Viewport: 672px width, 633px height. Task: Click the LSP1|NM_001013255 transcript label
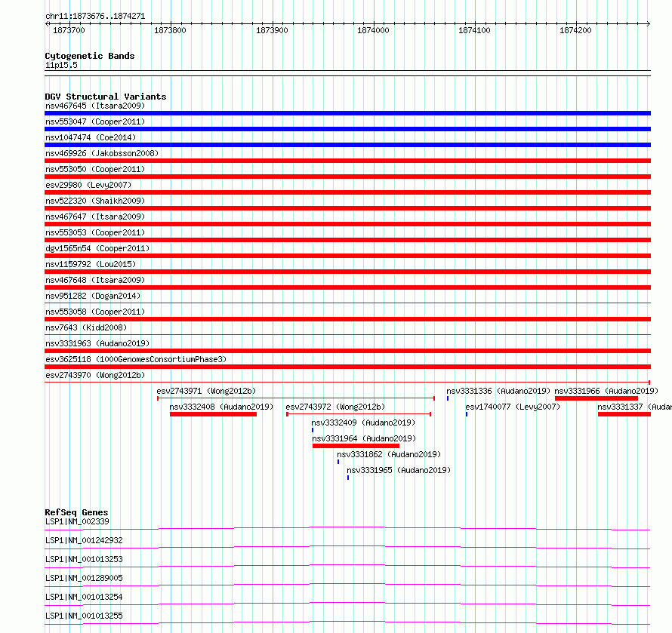pos(84,616)
